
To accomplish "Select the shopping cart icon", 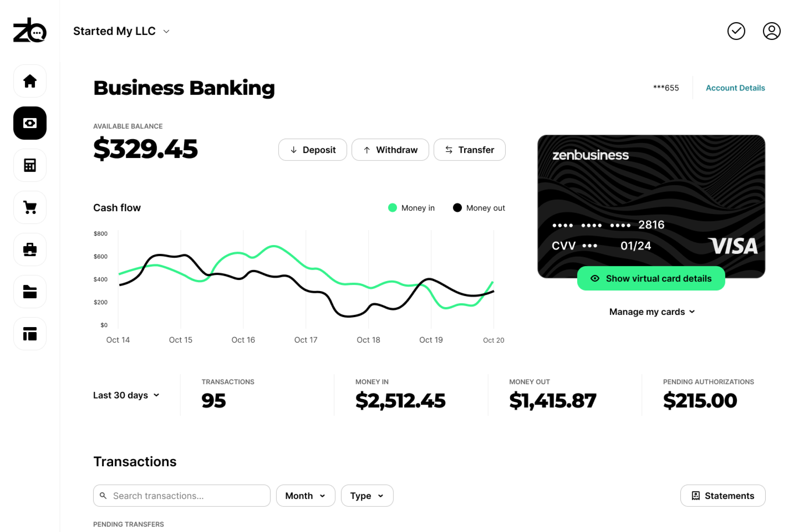I will point(30,206).
